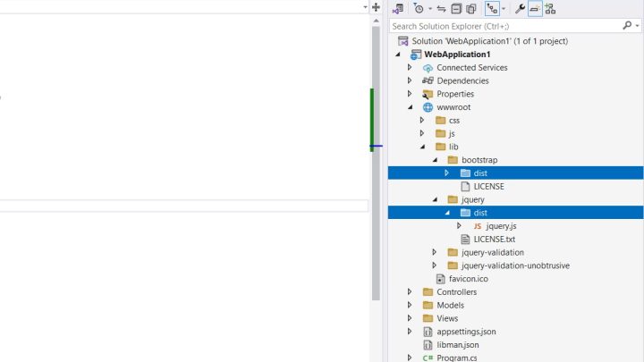Expand the Dependencies node
The height and width of the screenshot is (362, 644).
click(x=410, y=80)
